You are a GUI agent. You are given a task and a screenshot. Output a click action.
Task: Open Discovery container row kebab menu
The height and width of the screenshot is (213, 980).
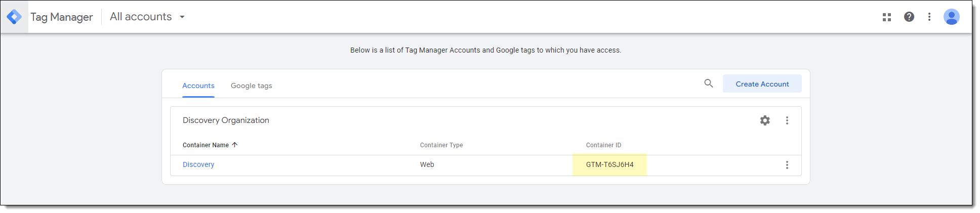(787, 165)
